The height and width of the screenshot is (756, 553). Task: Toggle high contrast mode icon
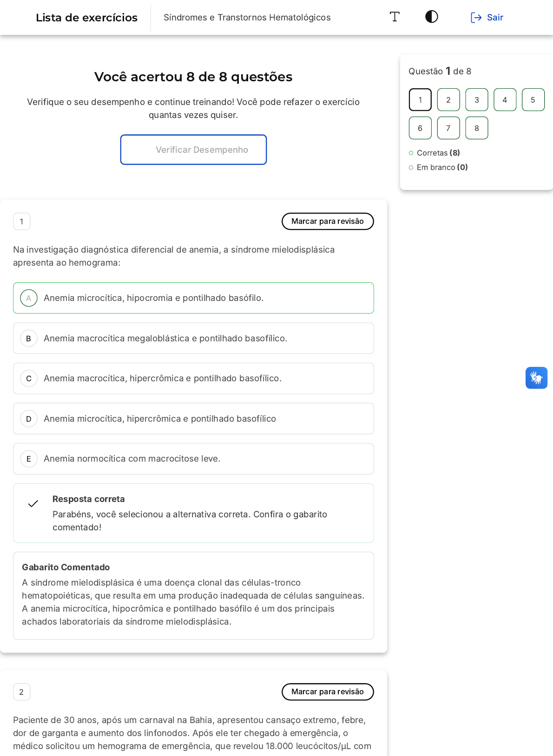tap(431, 17)
